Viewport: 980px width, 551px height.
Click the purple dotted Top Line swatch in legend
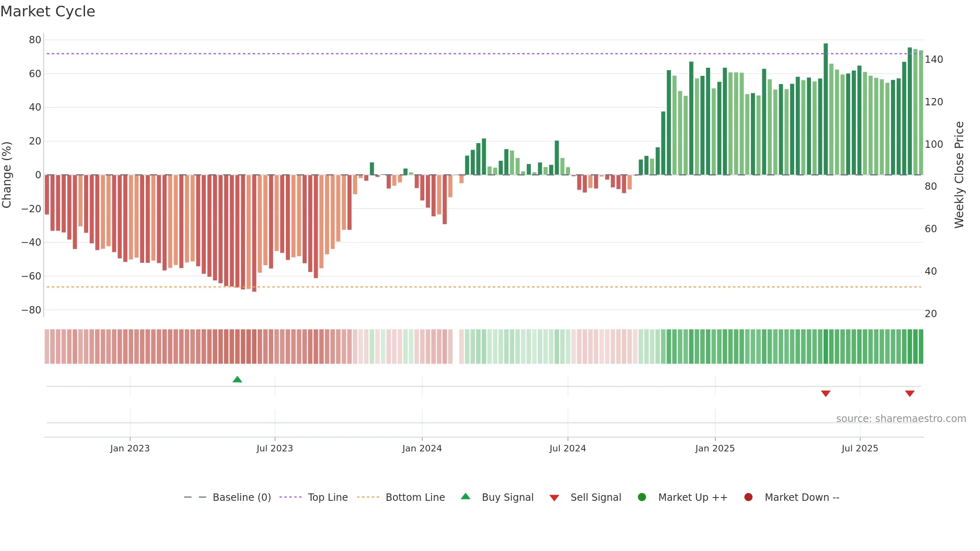click(290, 497)
